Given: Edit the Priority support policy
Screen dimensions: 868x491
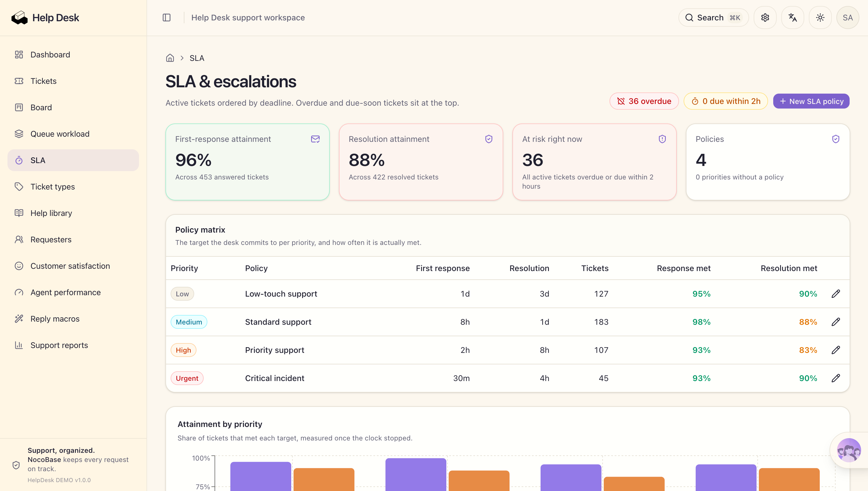Looking at the screenshot, I should (836, 350).
